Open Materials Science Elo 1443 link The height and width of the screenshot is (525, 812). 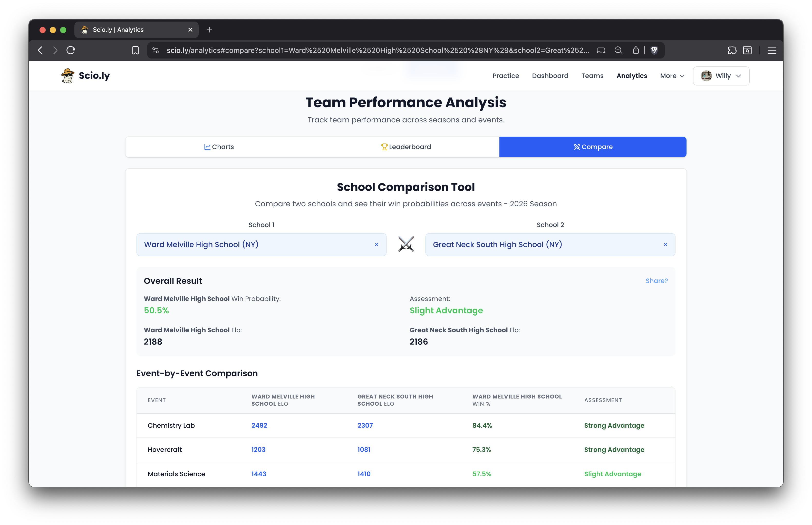(258, 474)
